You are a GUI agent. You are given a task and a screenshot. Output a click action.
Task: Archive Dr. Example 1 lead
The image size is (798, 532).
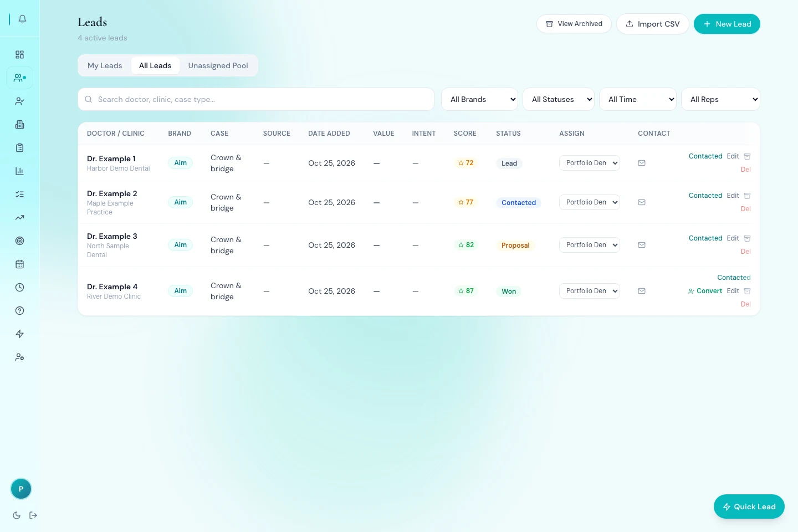tap(747, 156)
